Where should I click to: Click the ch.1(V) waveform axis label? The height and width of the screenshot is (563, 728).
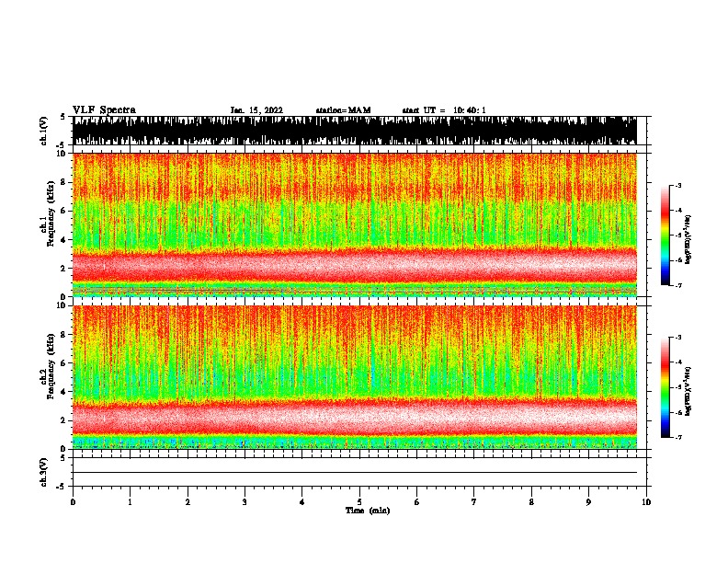(44, 131)
